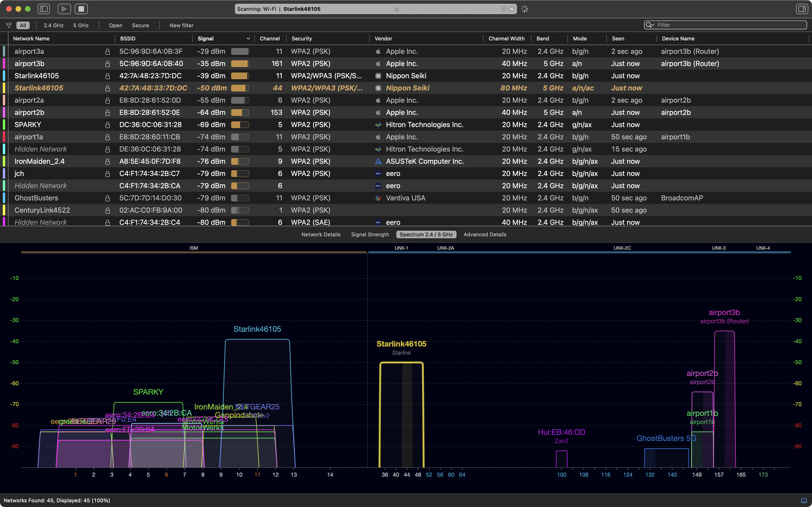Viewport: 812px width, 507px height.
Task: Click BSSID 42:7A:48:33:7D:DC cell
Action: (153, 88)
